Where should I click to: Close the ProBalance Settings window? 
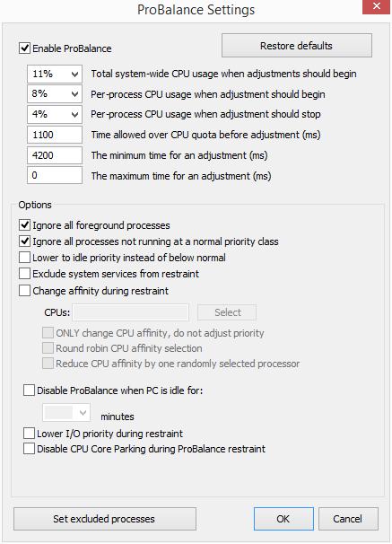[x=377, y=7]
